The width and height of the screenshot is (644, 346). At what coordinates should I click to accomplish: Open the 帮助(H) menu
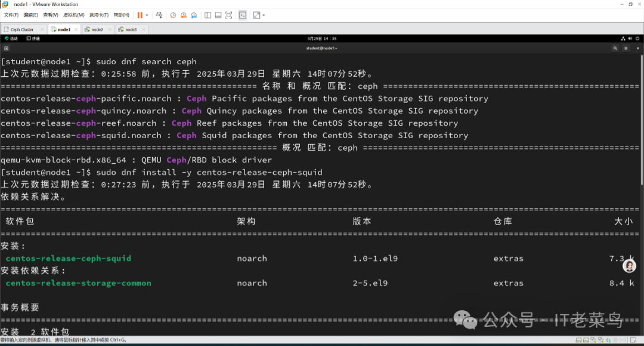121,15
